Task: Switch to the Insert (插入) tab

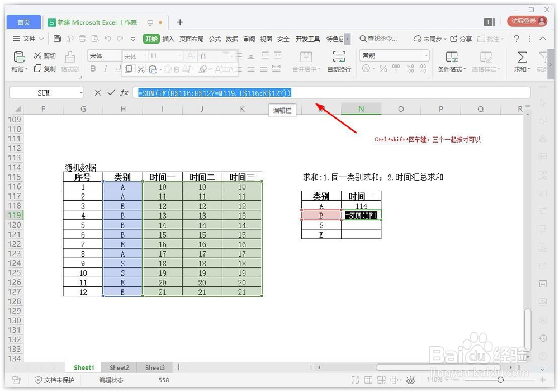Action: click(x=168, y=39)
